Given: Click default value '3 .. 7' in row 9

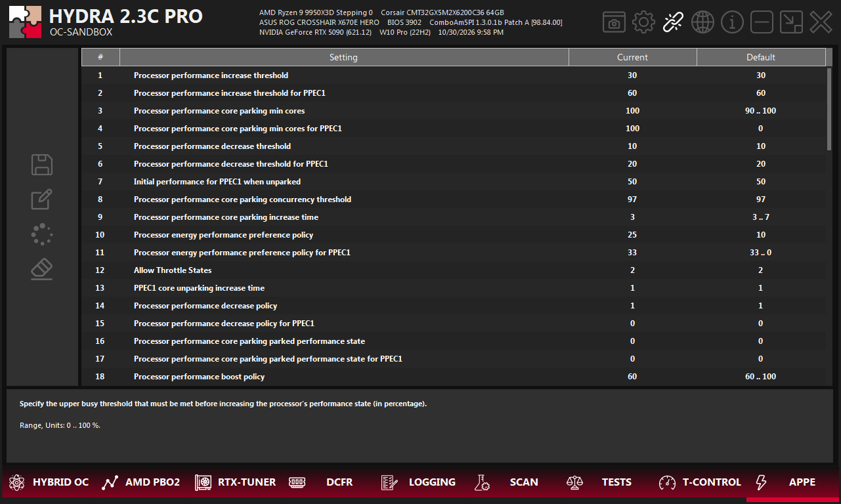Looking at the screenshot, I should point(761,217).
